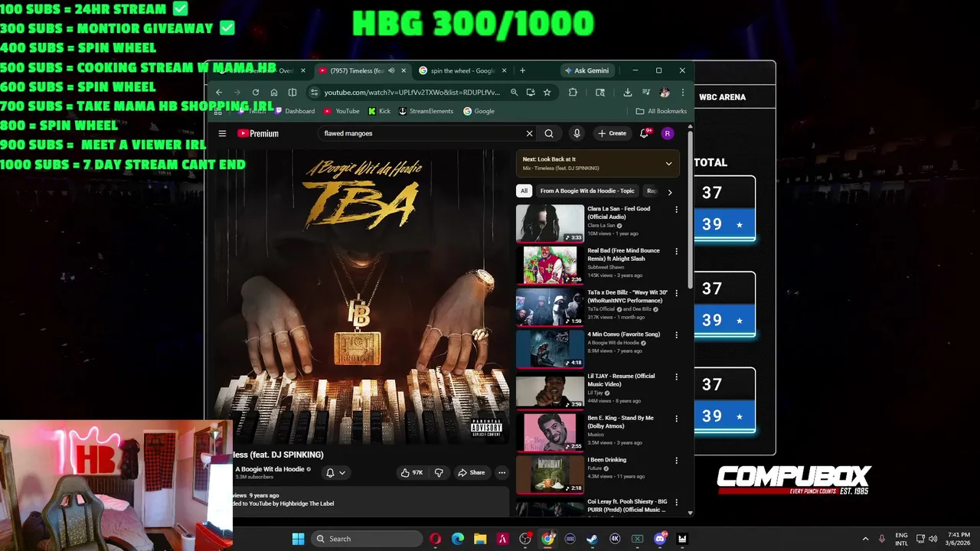Viewport: 980px width, 551px height.
Task: Clear the YouTube search text
Action: tap(529, 133)
